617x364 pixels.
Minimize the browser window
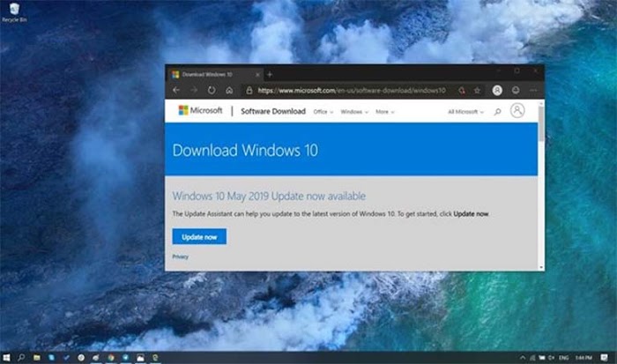(x=499, y=71)
